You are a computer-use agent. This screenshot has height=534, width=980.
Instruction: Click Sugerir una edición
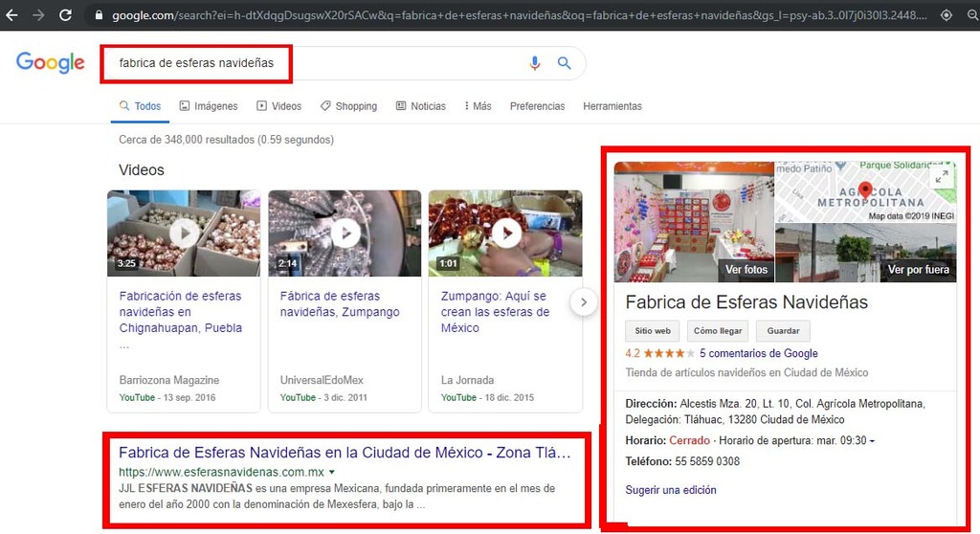tap(671, 490)
